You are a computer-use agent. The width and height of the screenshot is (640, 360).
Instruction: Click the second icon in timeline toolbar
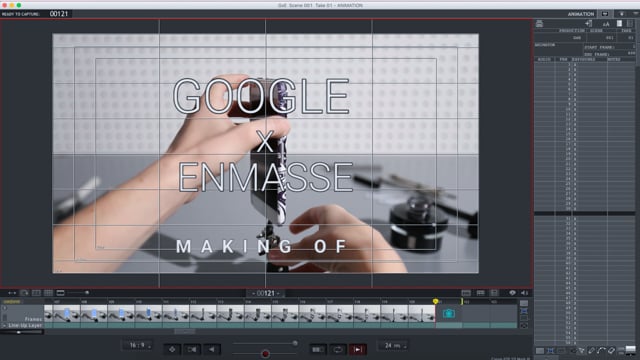24,293
